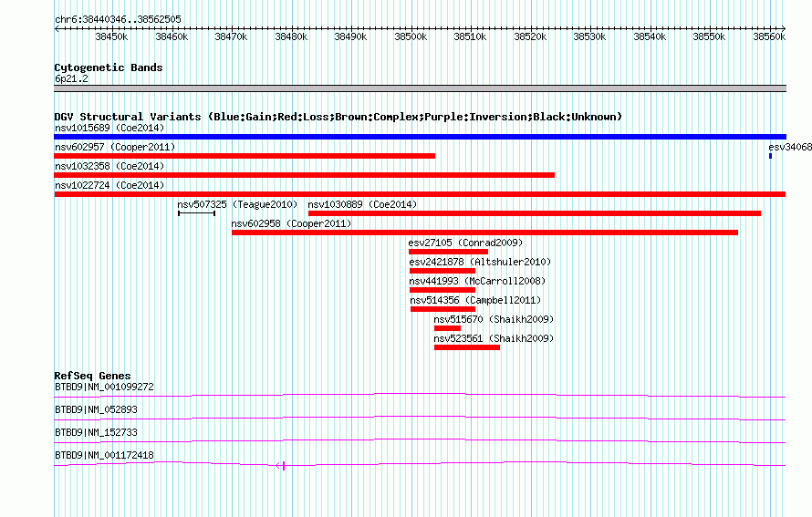Click the red esv2421878 loss bar
Screen dimensions: 812x517
[x=442, y=271]
